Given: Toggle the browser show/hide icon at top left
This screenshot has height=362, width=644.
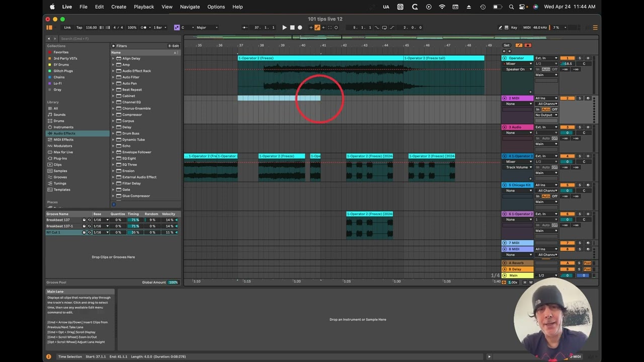Looking at the screenshot, I should coord(49,28).
